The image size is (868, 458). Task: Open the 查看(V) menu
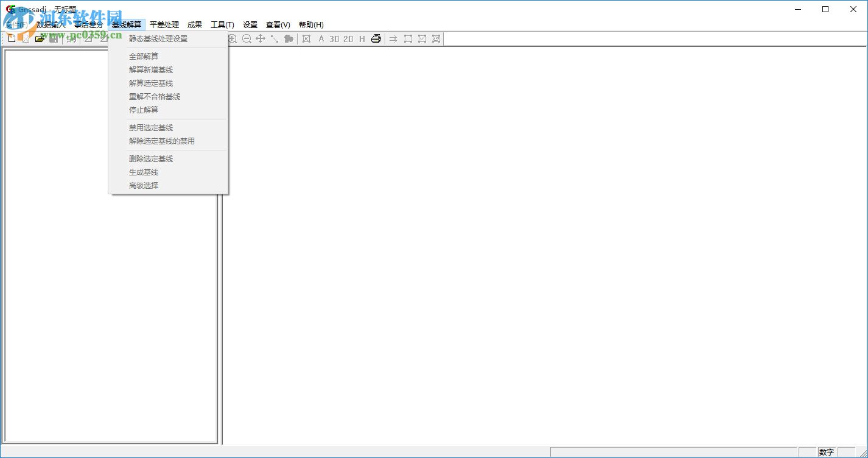tap(278, 25)
